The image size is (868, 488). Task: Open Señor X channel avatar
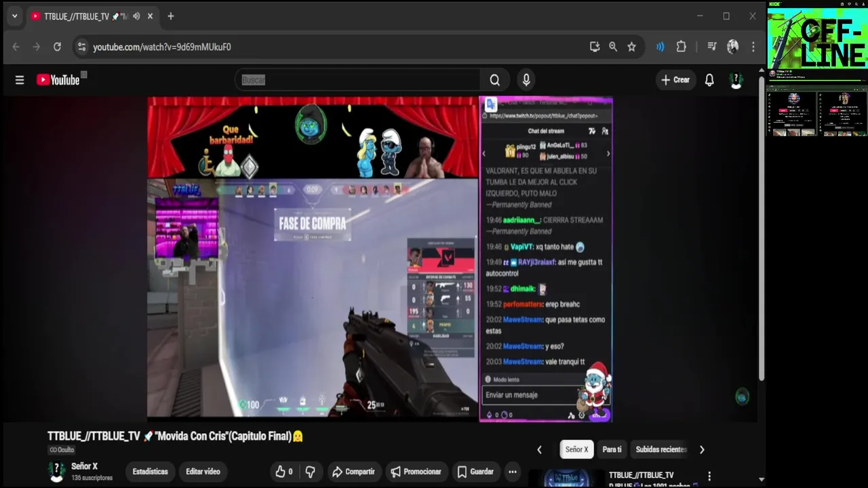(58, 472)
